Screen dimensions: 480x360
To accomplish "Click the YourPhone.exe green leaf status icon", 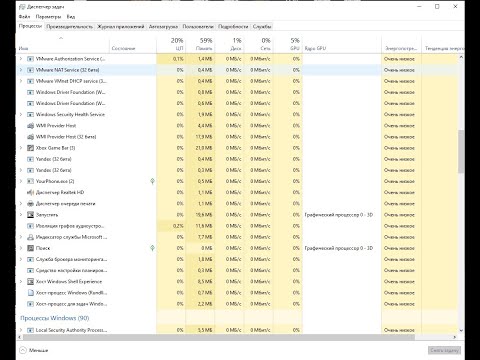I will tap(152, 181).
